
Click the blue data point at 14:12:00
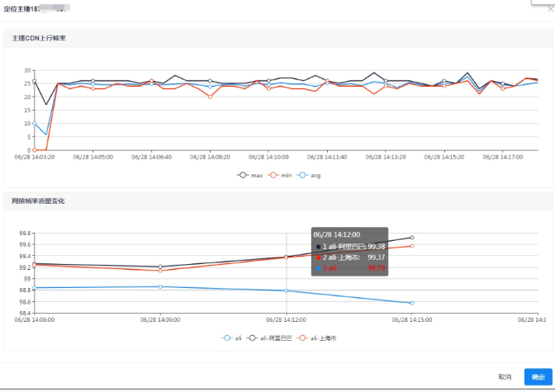pos(287,290)
